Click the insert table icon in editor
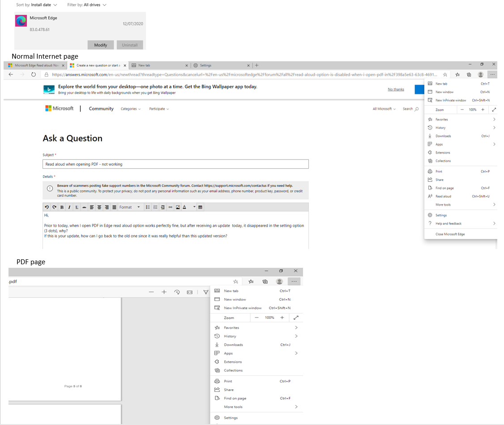Image resolution: width=504 pixels, height=425 pixels. [200, 207]
